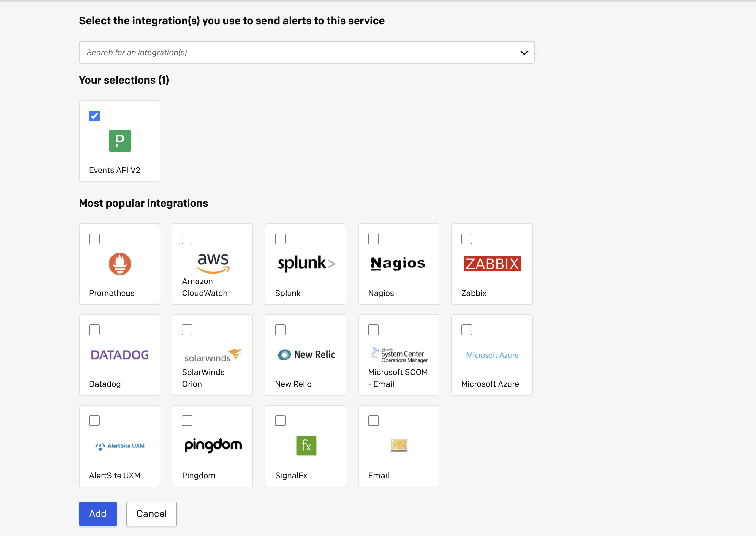Select the Datadog integration icon
This screenshot has width=756, height=536.
(x=119, y=354)
